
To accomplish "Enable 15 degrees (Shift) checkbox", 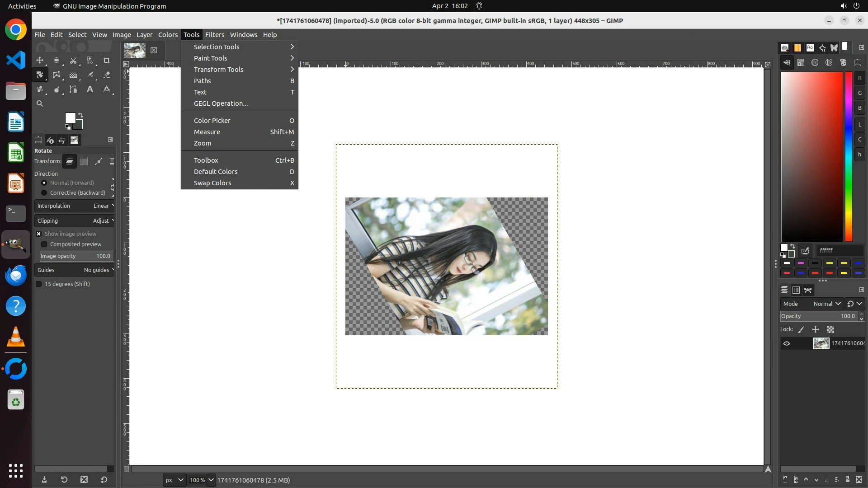I will (x=39, y=284).
